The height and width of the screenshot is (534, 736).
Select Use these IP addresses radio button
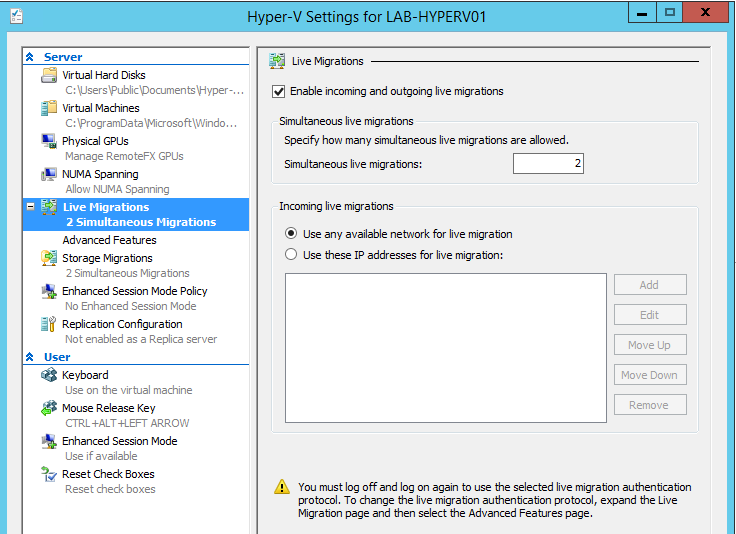[x=291, y=254]
